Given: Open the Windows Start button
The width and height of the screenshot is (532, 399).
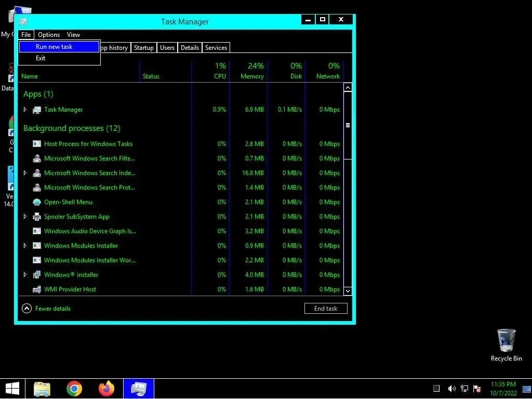Looking at the screenshot, I should [x=12, y=389].
